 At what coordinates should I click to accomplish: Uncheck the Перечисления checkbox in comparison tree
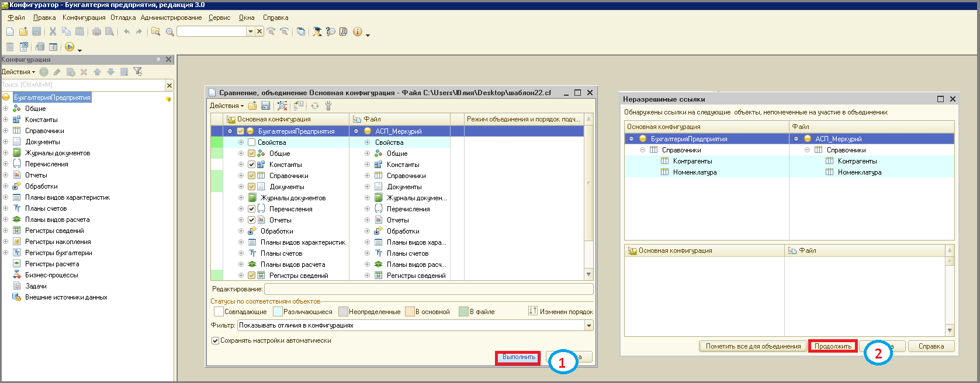point(252,209)
